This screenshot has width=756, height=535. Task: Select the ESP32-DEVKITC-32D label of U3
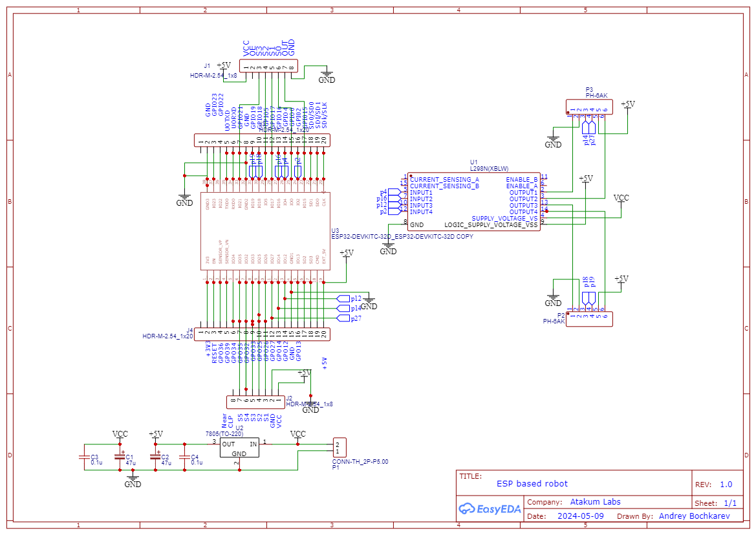(x=402, y=236)
